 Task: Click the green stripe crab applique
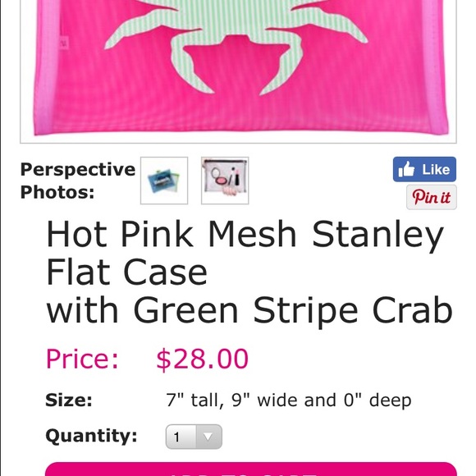pos(237,45)
